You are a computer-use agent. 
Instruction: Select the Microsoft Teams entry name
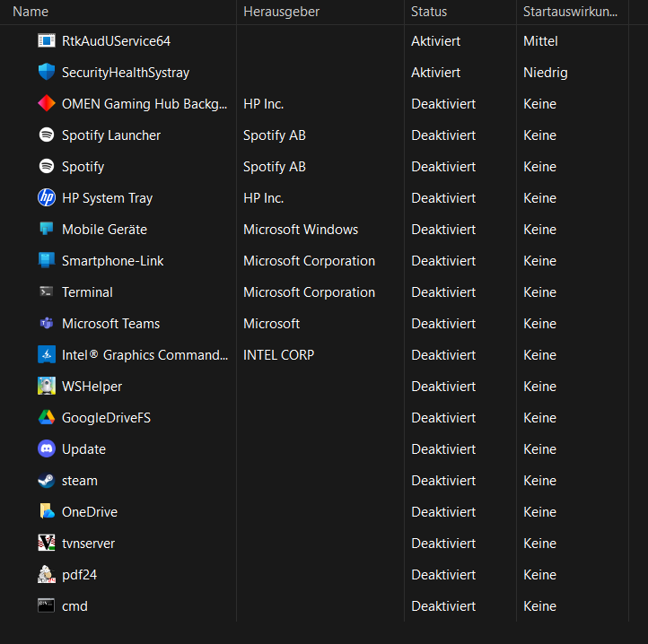pyautogui.click(x=110, y=324)
